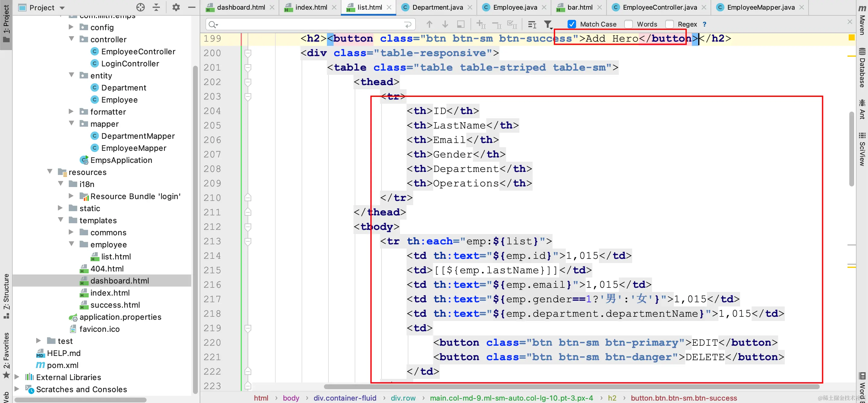Viewport: 868px width, 403px height.
Task: Fold the tr each block at line 213
Action: tap(248, 242)
